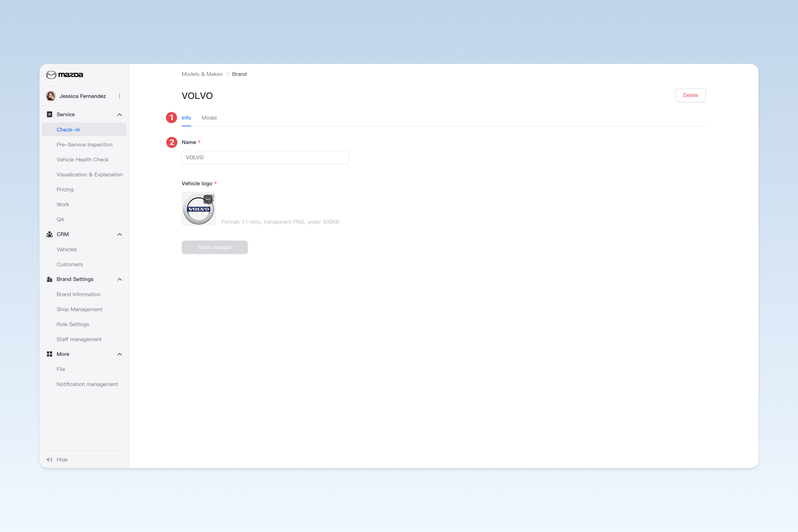Click the Brand breadcrumb text
798x532 pixels.
(x=239, y=74)
